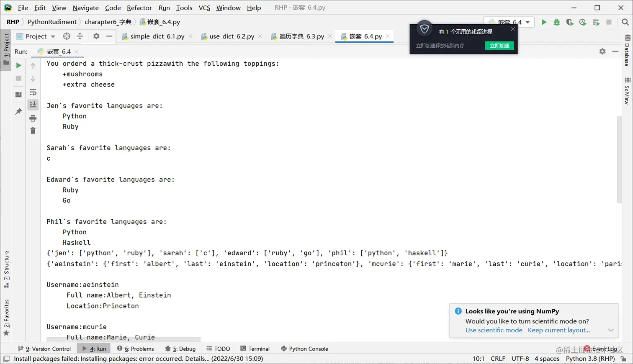The image size is (633, 364).
Task: Switch to simple_dict_6.1.py tab
Action: coord(157,36)
